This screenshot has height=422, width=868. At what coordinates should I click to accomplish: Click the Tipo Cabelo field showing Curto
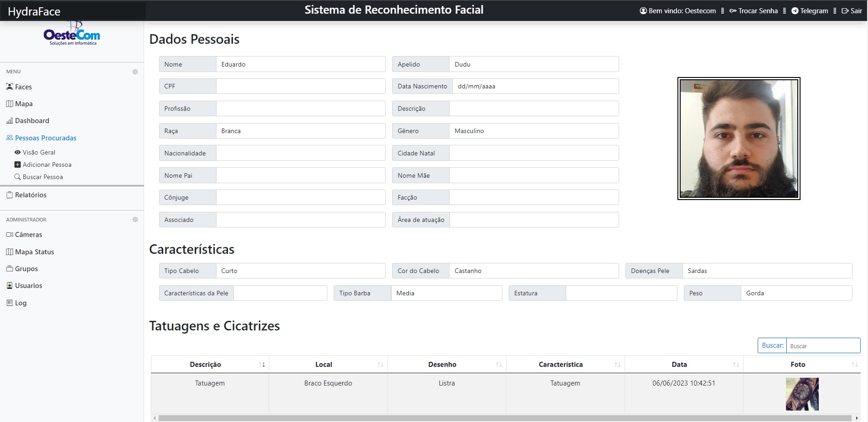(300, 271)
